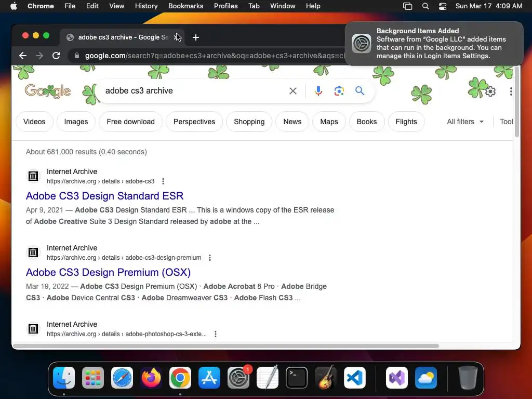Launch Firefox from the Dock

[151, 378]
